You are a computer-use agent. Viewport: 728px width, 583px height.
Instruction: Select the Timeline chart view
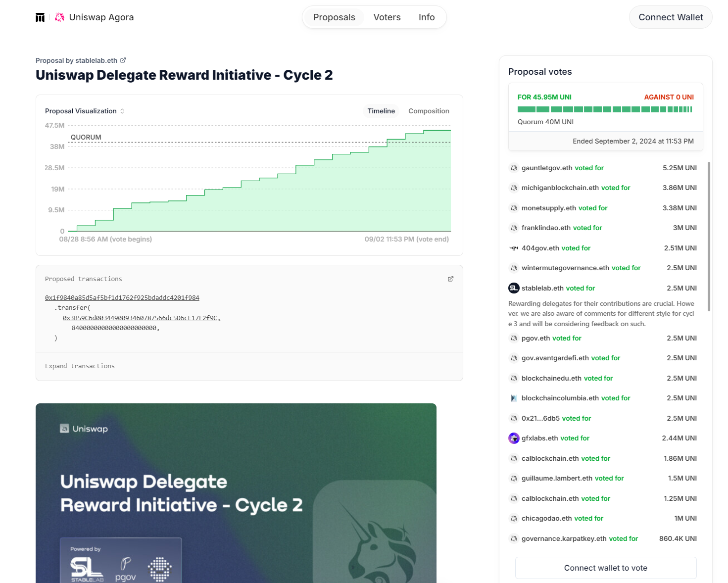[381, 111]
